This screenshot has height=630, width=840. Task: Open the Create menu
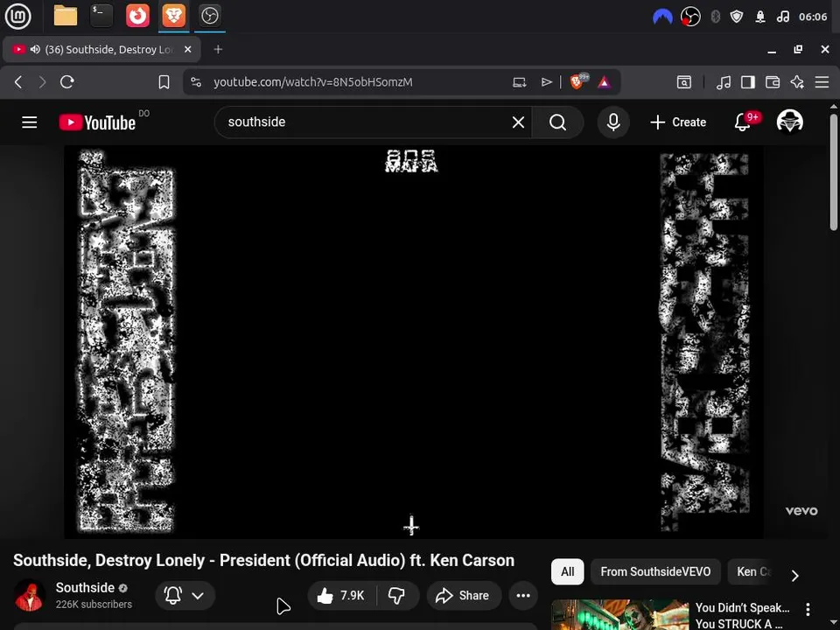[x=678, y=122]
